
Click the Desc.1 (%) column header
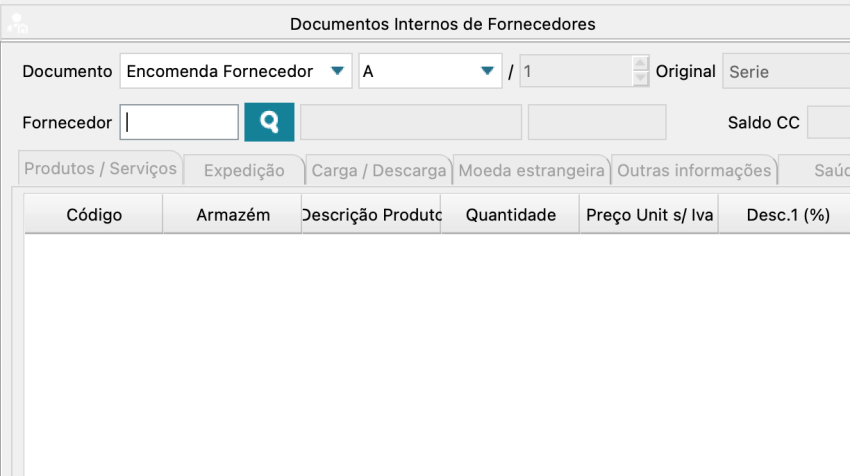(x=788, y=215)
